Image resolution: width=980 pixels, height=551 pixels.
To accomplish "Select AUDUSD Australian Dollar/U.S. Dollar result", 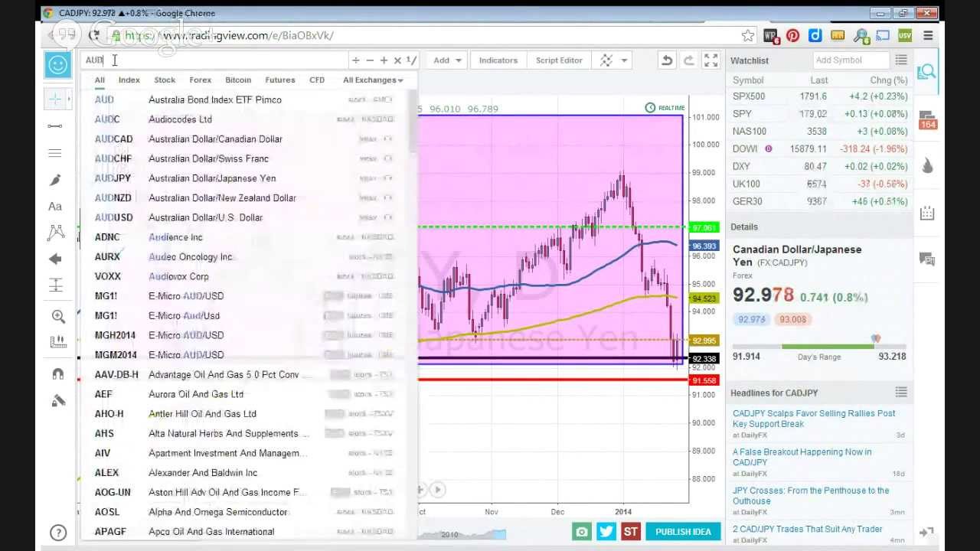I will point(249,217).
